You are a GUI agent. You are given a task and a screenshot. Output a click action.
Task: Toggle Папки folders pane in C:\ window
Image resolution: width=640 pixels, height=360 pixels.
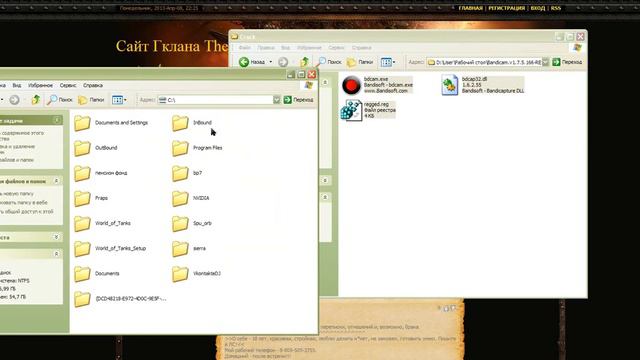point(91,100)
